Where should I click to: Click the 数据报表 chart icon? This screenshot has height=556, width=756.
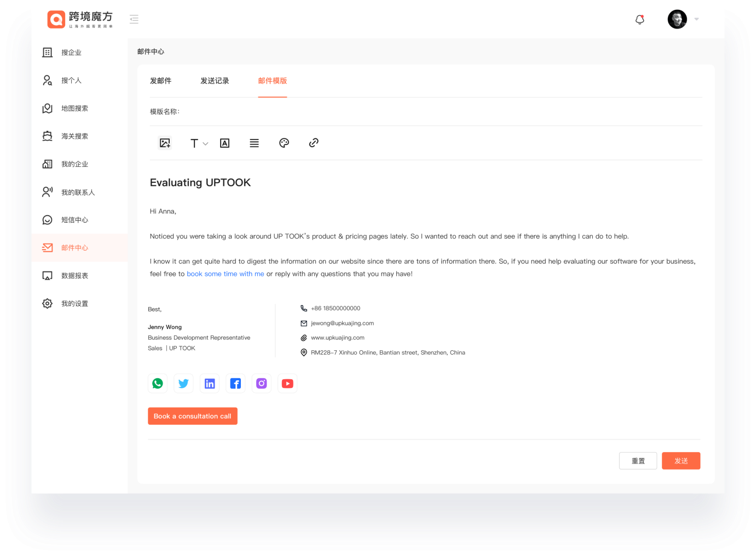point(48,276)
